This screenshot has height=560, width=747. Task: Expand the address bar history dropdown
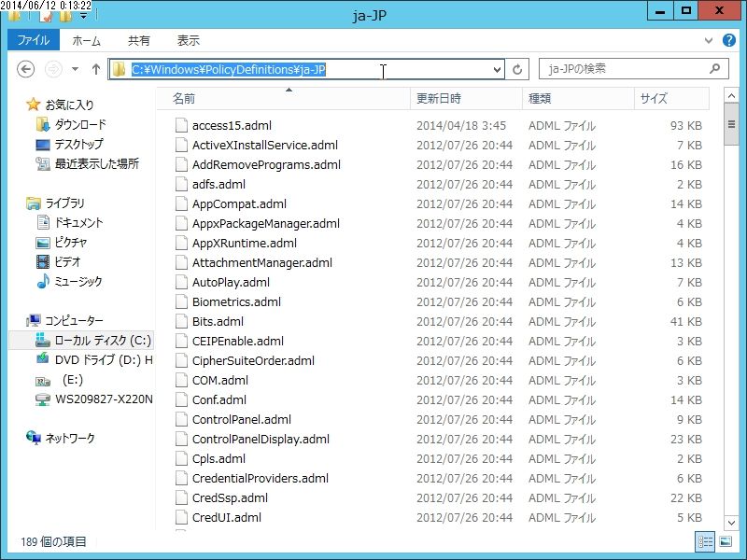pyautogui.click(x=497, y=70)
